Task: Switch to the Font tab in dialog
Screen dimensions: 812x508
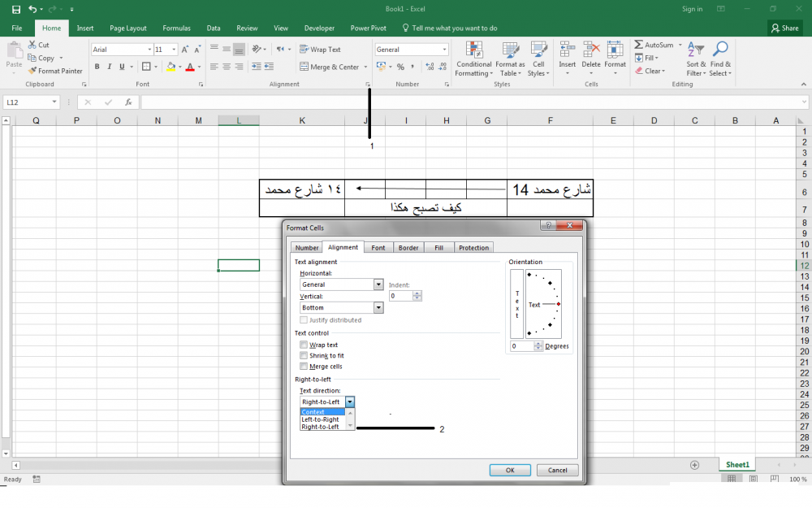Action: tap(378, 248)
